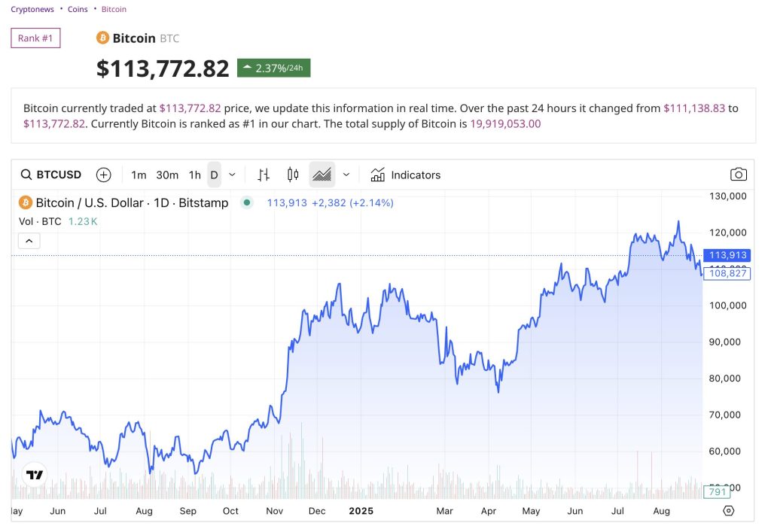This screenshot has height=532, width=771.
Task: Collapse the chart legend with the up chevron
Action: (29, 241)
